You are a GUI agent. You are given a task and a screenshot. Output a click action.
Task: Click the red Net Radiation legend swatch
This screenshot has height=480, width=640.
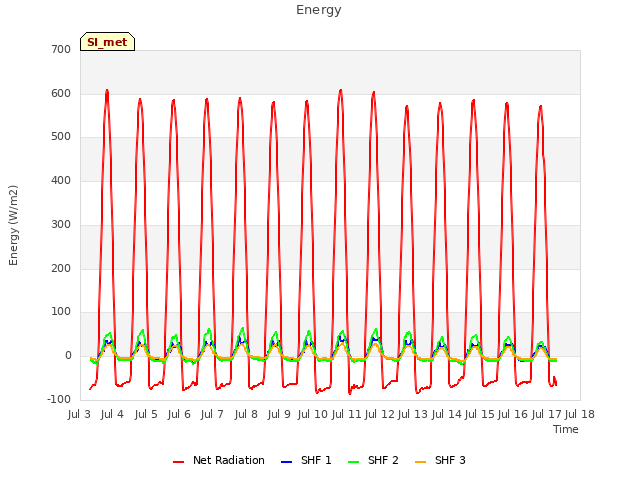pos(178,462)
